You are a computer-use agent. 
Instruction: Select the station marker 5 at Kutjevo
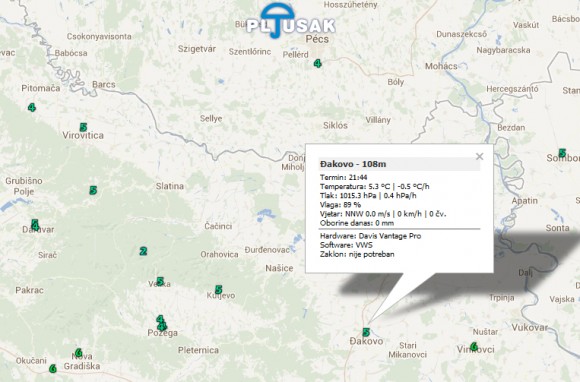(x=219, y=290)
